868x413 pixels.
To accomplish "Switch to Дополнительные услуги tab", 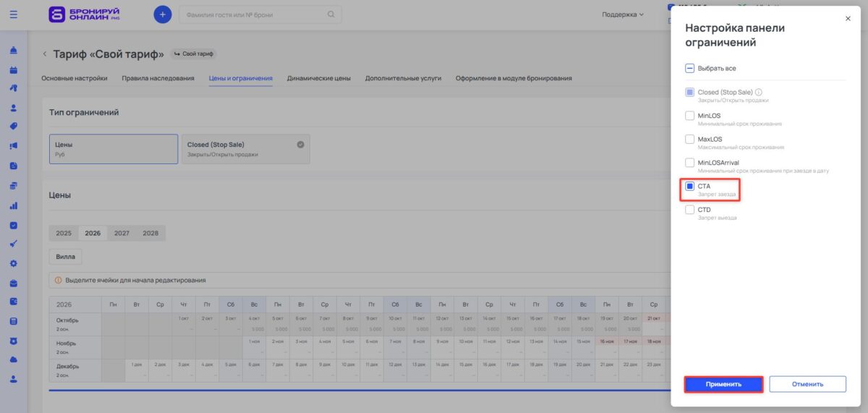I will [403, 78].
